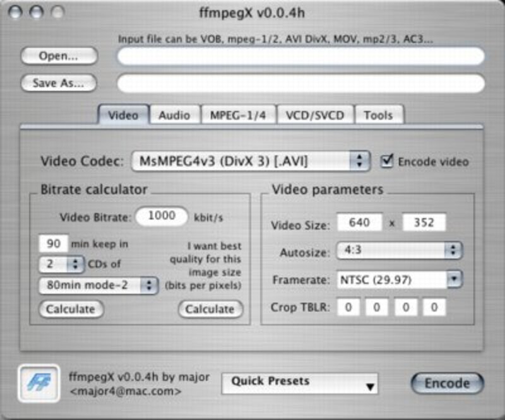Viewport: 505px width, 420px height.
Task: Click Calculate under the CD size options
Action: click(71, 309)
